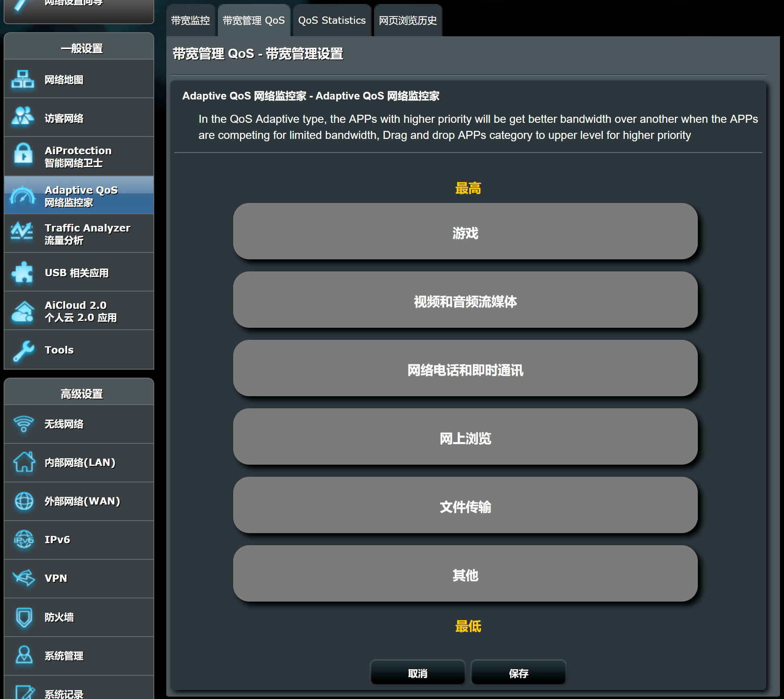Open the firewall shield icon
The image size is (784, 699).
[24, 617]
